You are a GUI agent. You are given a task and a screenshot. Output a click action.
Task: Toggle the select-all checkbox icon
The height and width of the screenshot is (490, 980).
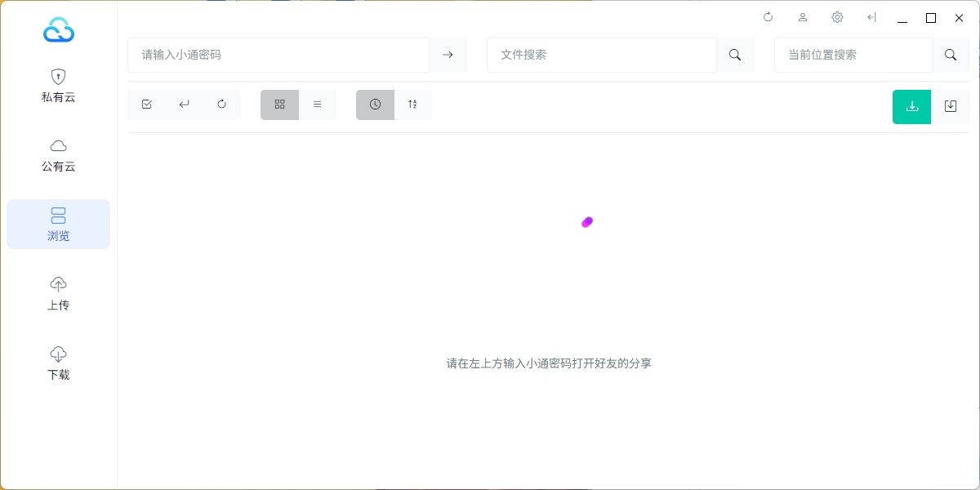tap(147, 105)
